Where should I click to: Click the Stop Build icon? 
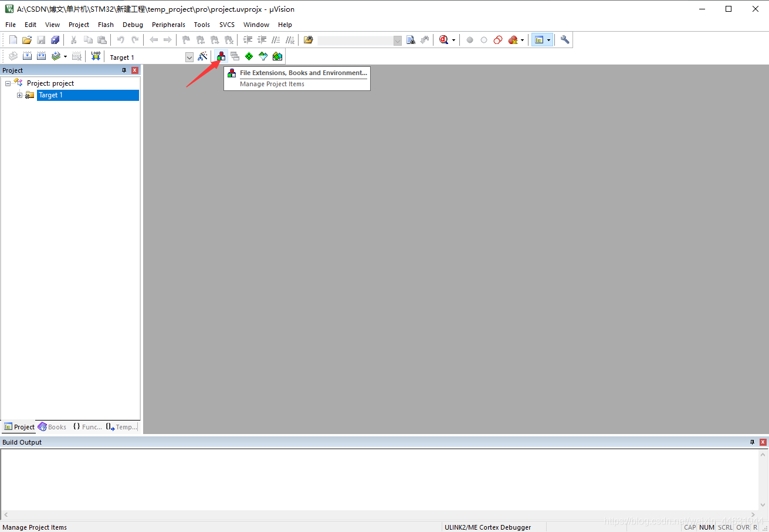pos(77,56)
